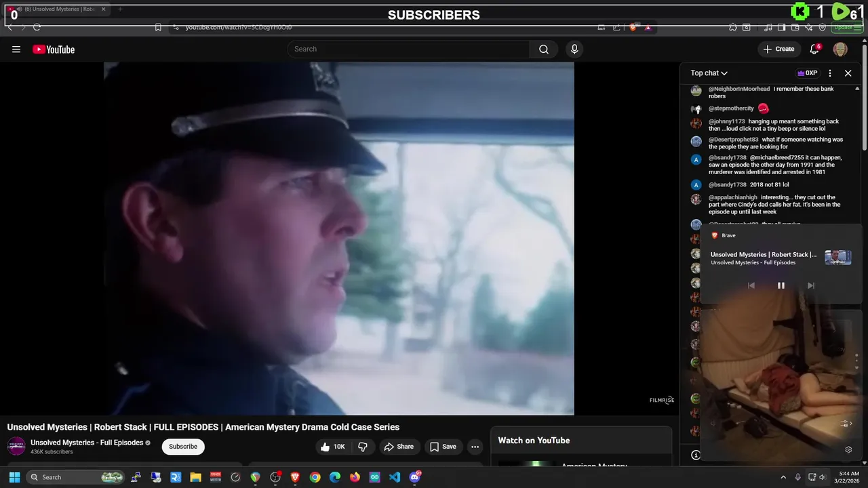
Task: Click the green Update button
Action: tap(847, 27)
